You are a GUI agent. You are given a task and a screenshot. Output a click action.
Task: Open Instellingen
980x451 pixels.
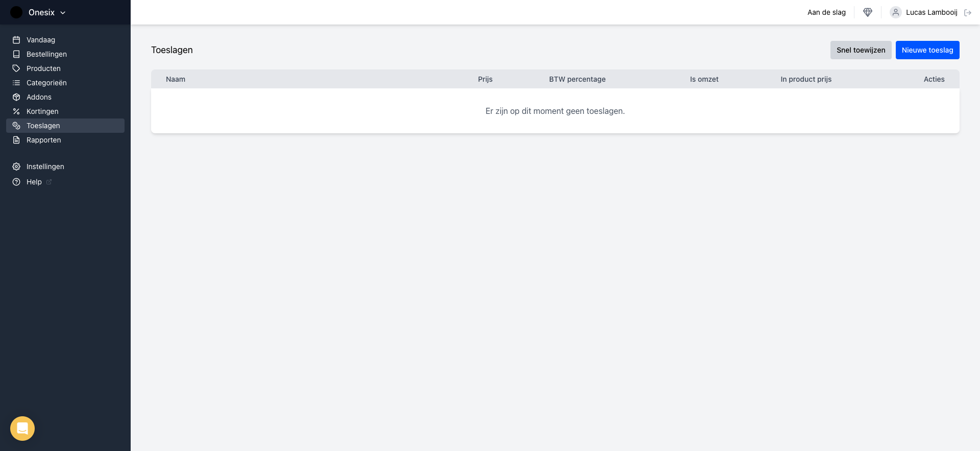[x=65, y=167]
